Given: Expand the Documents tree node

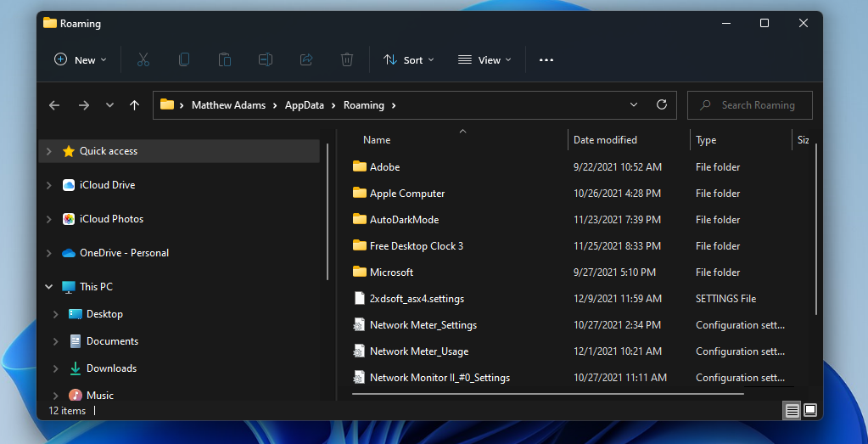Looking at the screenshot, I should (x=55, y=341).
